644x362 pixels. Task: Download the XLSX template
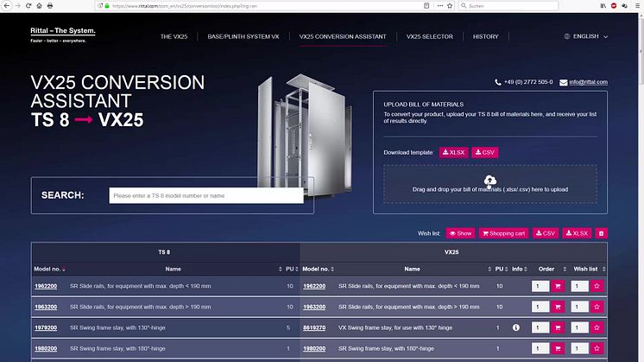pos(453,152)
